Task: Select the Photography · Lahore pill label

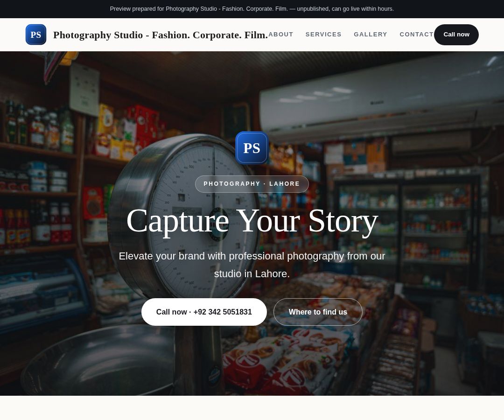Action: click(252, 184)
